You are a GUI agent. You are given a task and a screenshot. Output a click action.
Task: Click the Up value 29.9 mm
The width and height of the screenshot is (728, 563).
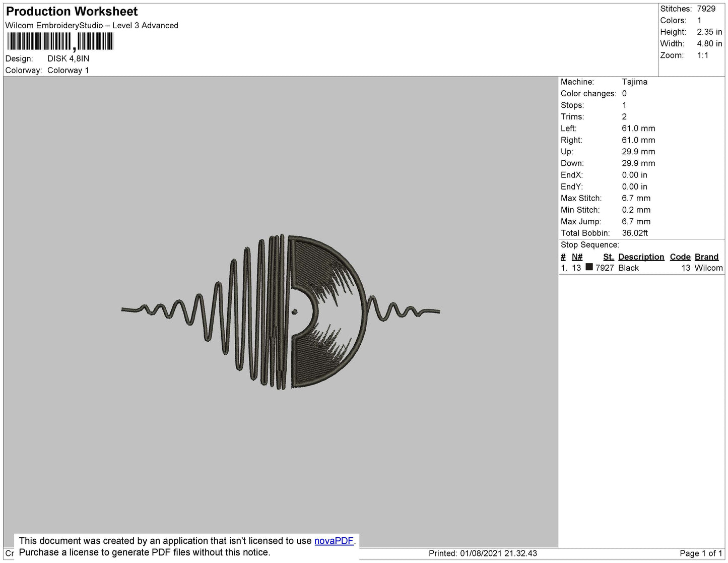(x=638, y=151)
